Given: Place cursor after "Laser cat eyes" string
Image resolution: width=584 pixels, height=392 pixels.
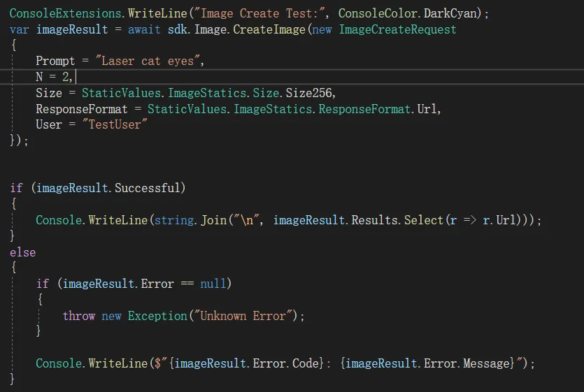Looking at the screenshot, I should pos(201,61).
